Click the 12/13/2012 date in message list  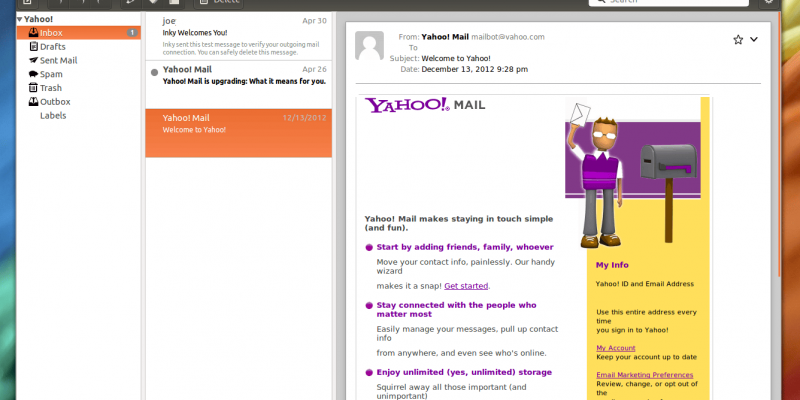(305, 118)
